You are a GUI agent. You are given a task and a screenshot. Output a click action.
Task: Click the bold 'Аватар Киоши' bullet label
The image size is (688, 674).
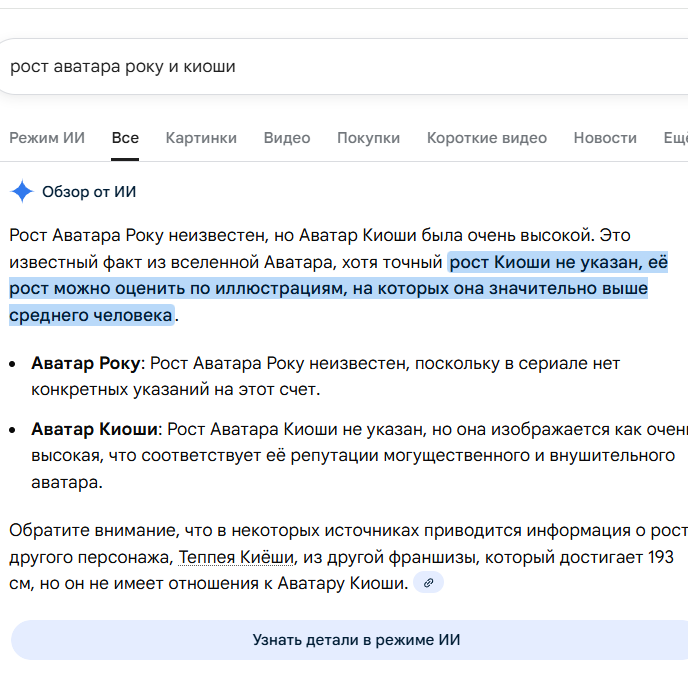coord(94,429)
